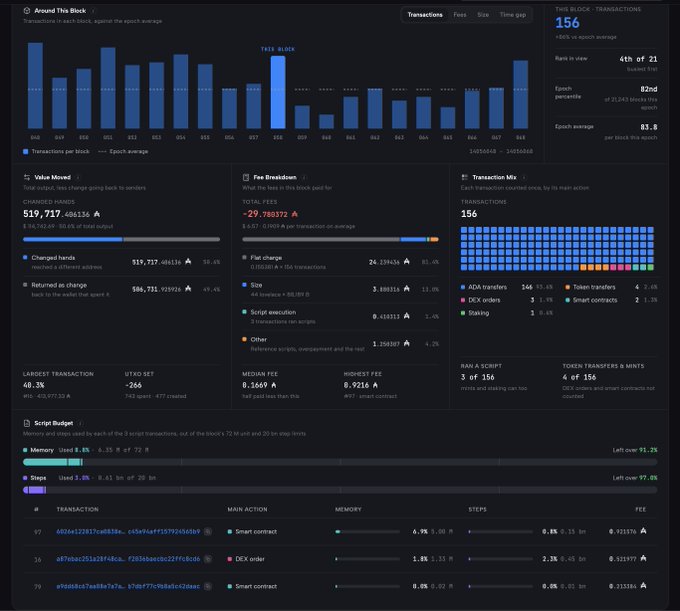Open transaction link 6026e122817ca8838e

click(128, 532)
